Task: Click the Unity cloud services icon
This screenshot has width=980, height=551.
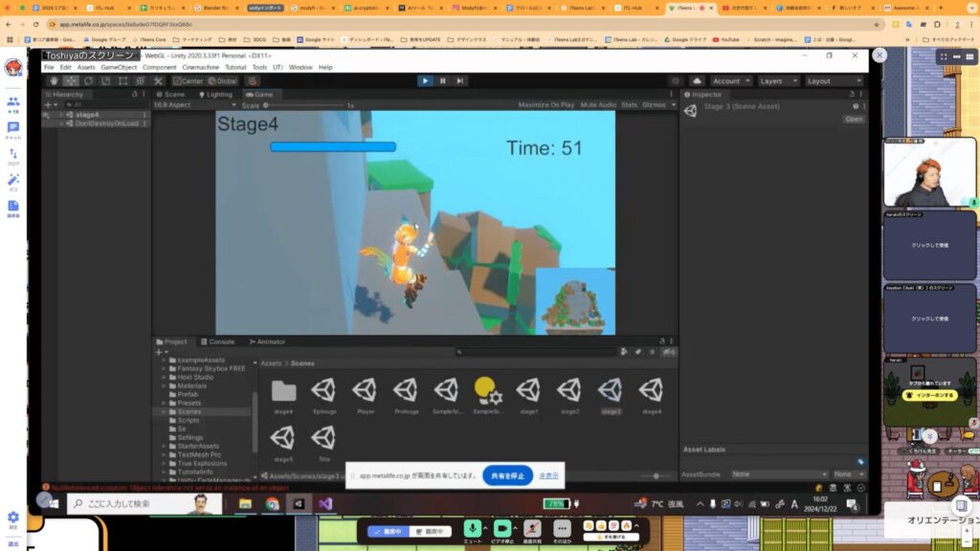Action: pyautogui.click(x=697, y=81)
